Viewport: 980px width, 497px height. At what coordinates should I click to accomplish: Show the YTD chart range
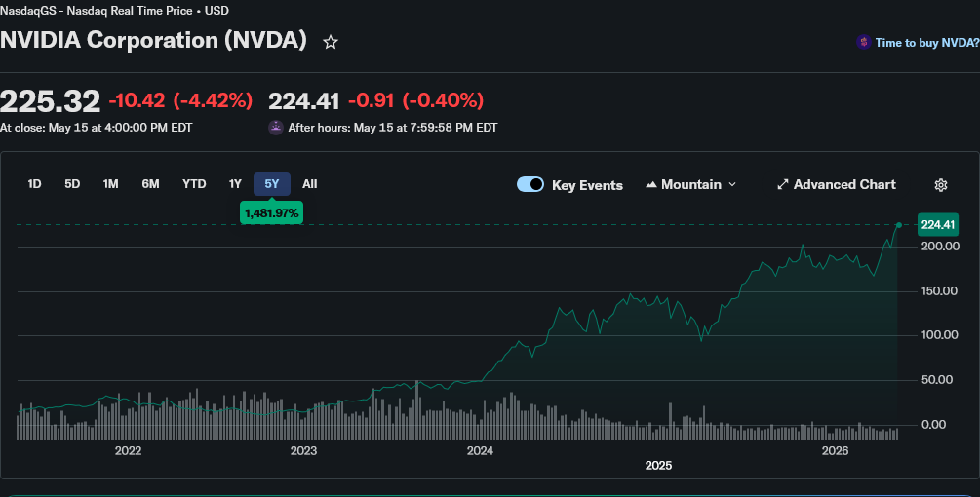pyautogui.click(x=194, y=184)
